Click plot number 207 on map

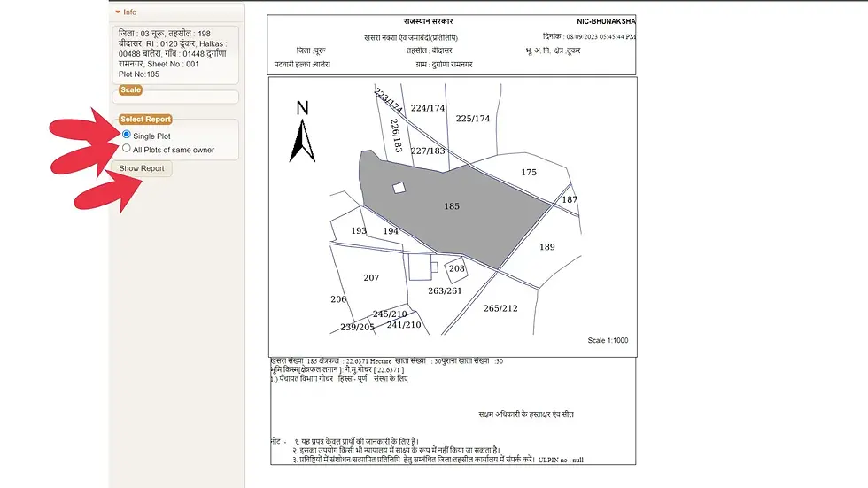click(x=371, y=278)
